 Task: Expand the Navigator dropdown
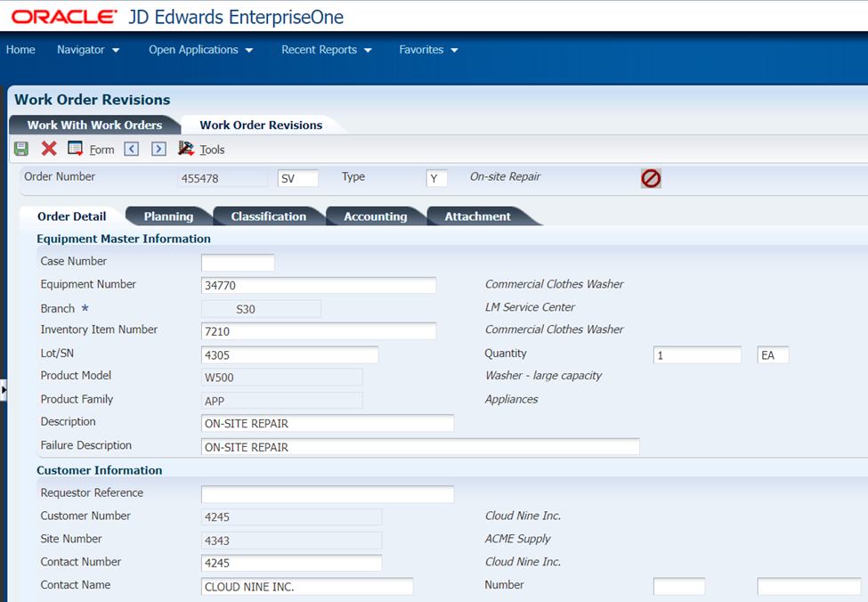(x=88, y=50)
